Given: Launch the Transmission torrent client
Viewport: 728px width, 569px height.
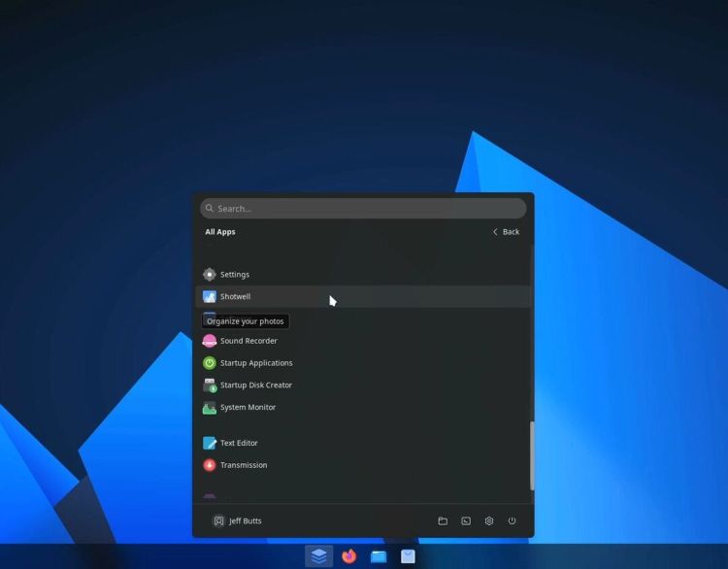Looking at the screenshot, I should pyautogui.click(x=243, y=465).
